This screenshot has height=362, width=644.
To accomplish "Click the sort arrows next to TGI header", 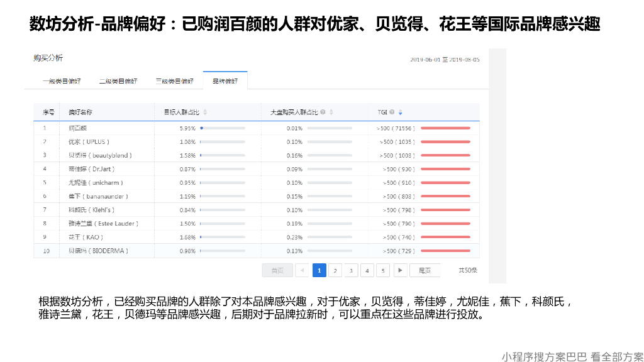I will pyautogui.click(x=399, y=111).
